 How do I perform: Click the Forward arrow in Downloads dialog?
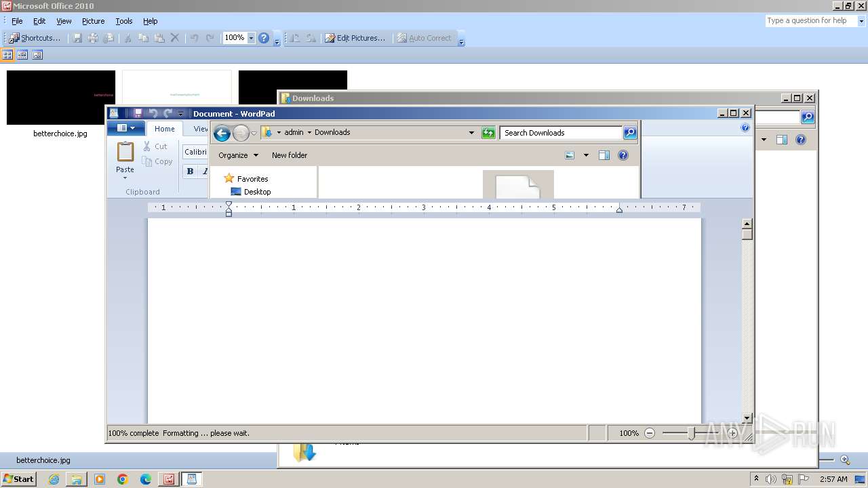[240, 133]
